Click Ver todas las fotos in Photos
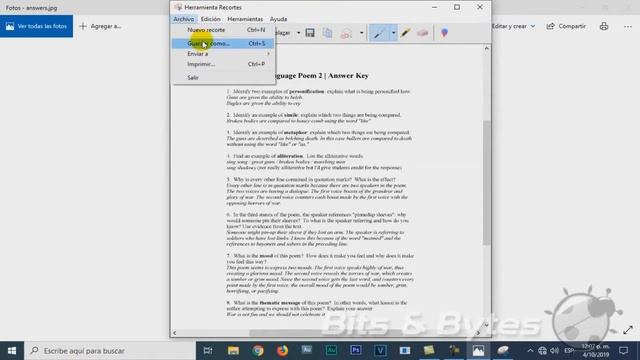Screen dimensions: 640x360 tap(36, 26)
